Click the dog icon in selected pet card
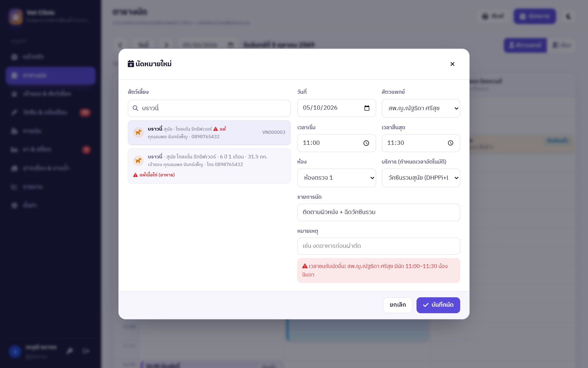This screenshot has height=368, width=588. pos(138,161)
